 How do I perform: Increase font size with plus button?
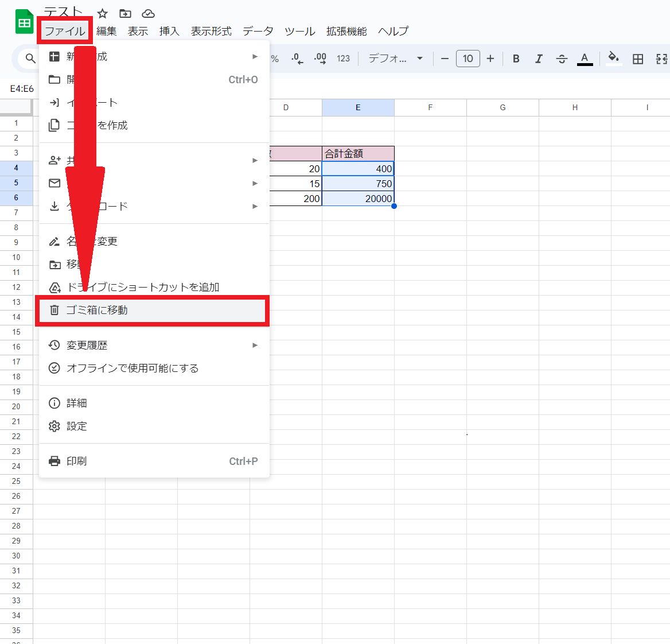tap(490, 59)
